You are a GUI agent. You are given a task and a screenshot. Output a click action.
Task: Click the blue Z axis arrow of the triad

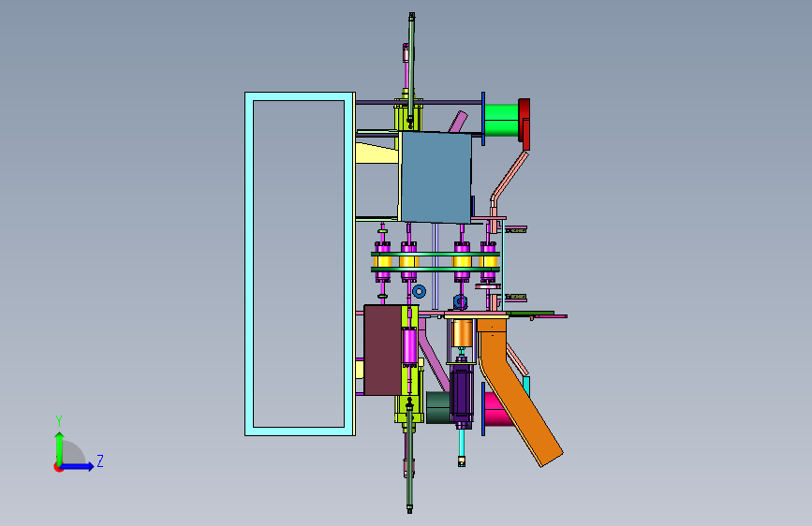click(x=78, y=466)
